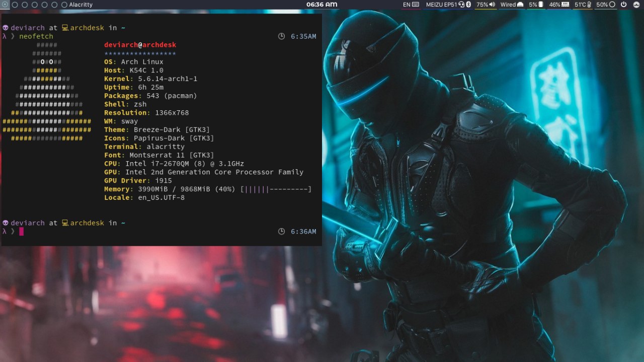Click the 3990MiB / 9868MiB memory value

pyautogui.click(x=174, y=189)
